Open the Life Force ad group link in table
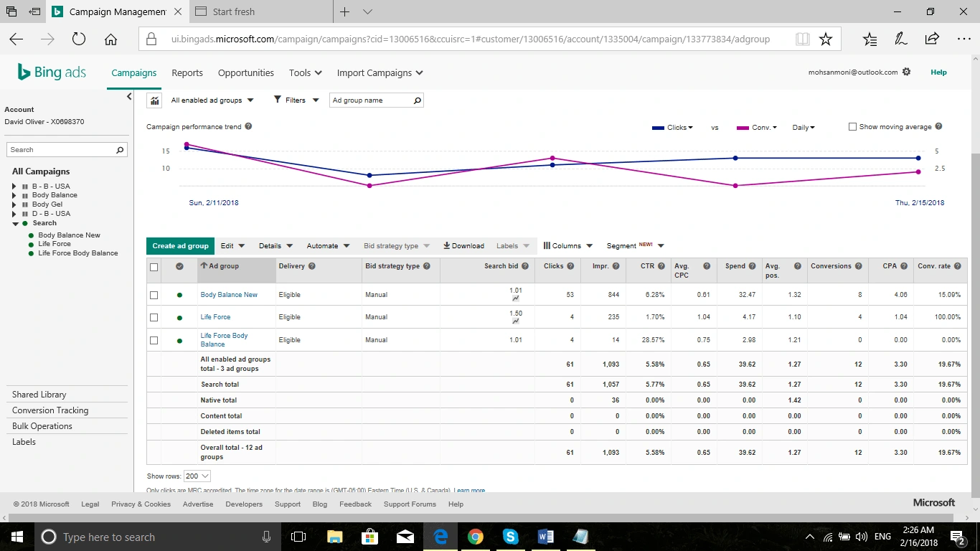980x551 pixels. click(215, 317)
